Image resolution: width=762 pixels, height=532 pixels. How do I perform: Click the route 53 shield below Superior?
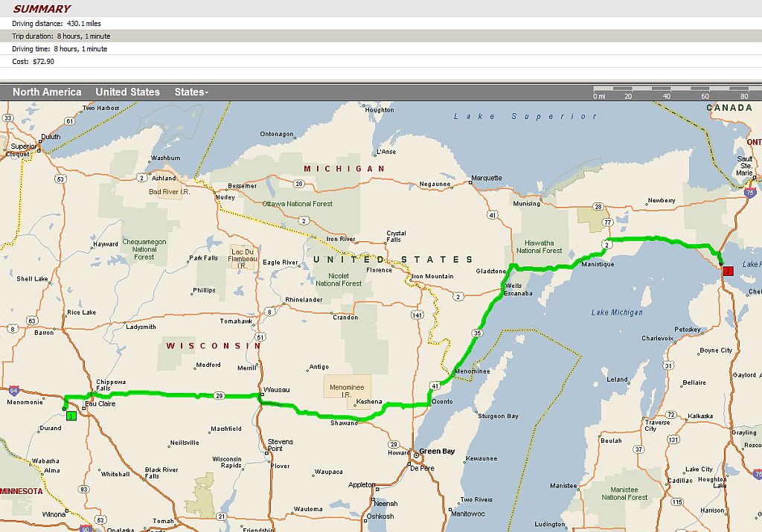pyautogui.click(x=60, y=179)
